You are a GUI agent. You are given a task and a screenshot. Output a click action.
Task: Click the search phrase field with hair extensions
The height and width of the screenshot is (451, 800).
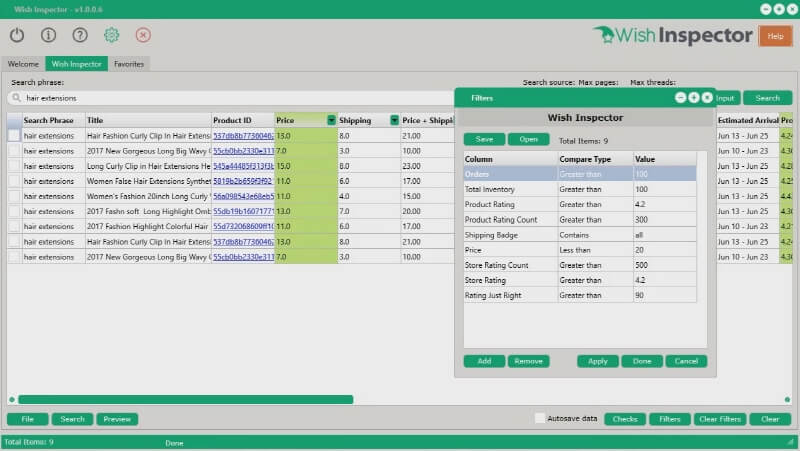(x=231, y=98)
